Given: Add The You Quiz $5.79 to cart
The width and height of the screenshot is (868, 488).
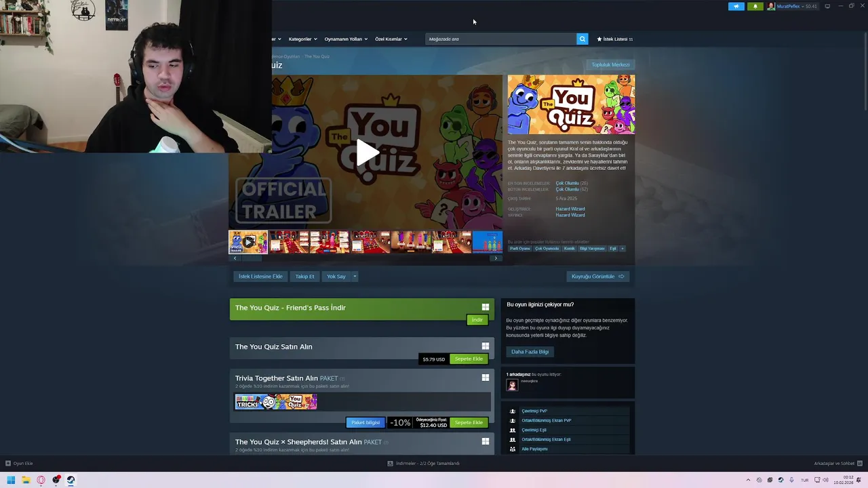Looking at the screenshot, I should (x=469, y=359).
